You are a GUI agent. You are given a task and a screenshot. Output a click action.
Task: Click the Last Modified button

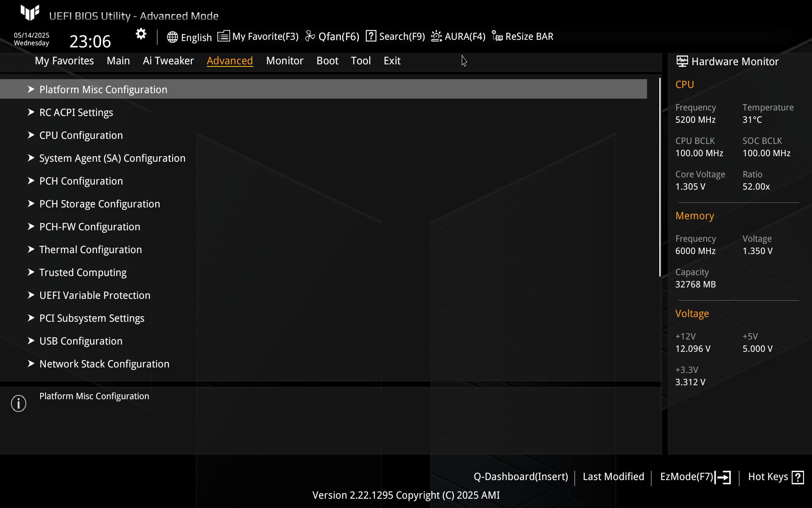(x=613, y=477)
